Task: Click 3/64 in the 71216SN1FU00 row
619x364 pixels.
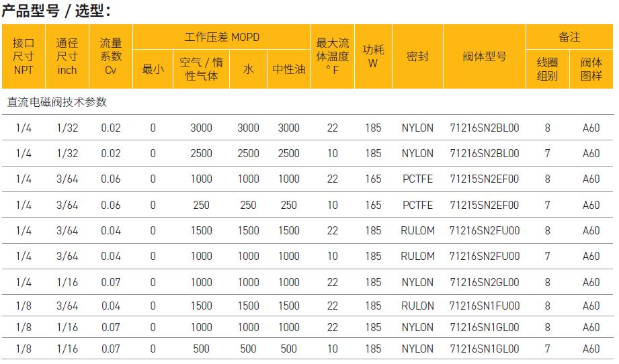Action: click(x=67, y=306)
